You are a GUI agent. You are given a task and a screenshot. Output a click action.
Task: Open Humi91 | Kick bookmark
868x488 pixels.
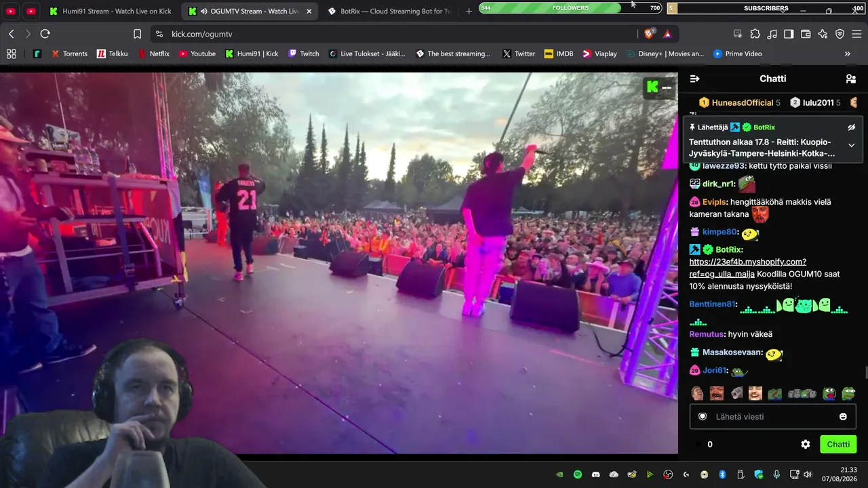click(x=252, y=54)
